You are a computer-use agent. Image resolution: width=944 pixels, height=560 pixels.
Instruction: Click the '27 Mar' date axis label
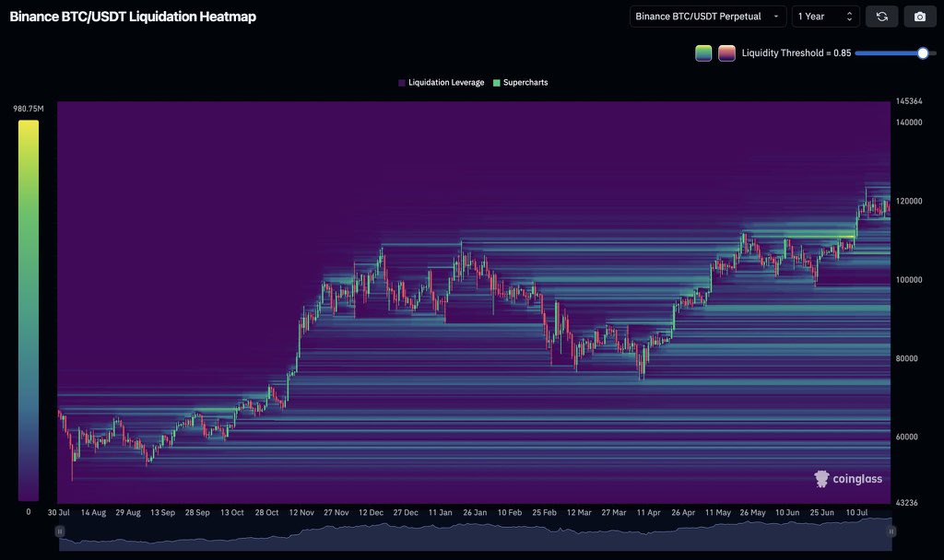613,512
